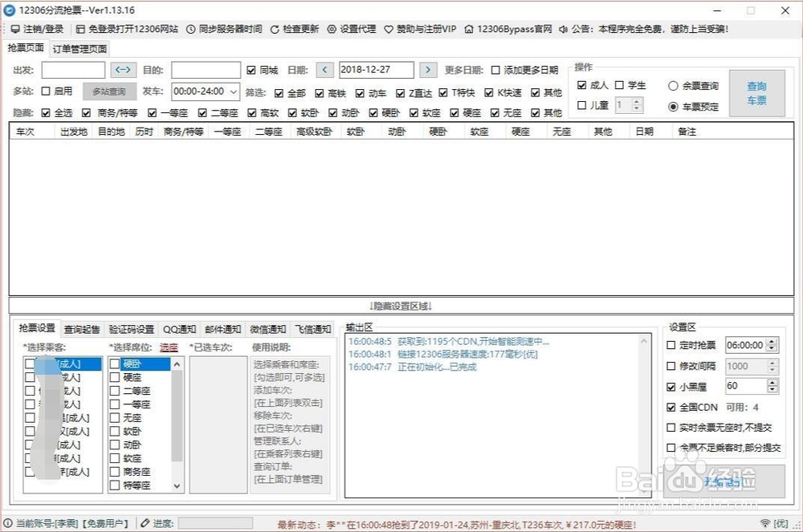The height and width of the screenshot is (532, 803).
Task: Toggle the 商务/特等 hide checkbox
Action: point(86,112)
